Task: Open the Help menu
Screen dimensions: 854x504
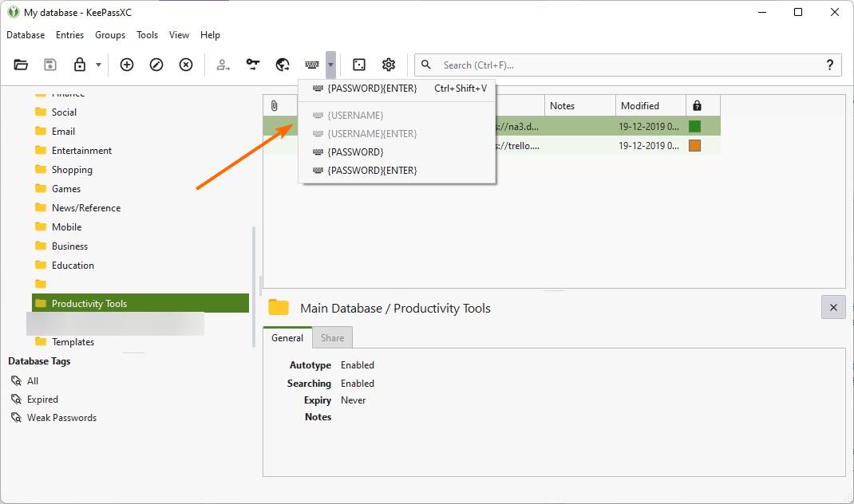Action: 210,35
